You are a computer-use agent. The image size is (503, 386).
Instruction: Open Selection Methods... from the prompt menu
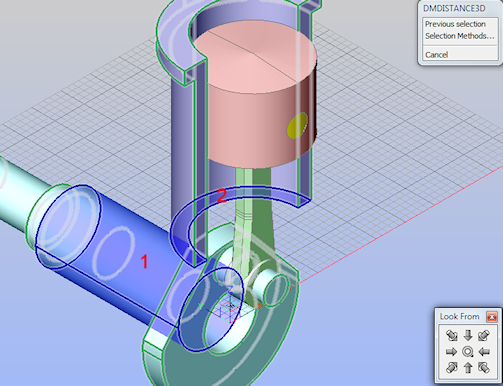point(460,36)
